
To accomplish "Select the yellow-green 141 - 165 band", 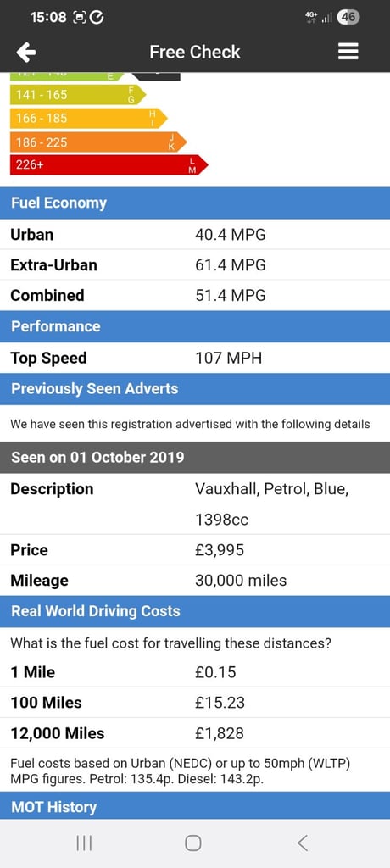I will pos(77,95).
